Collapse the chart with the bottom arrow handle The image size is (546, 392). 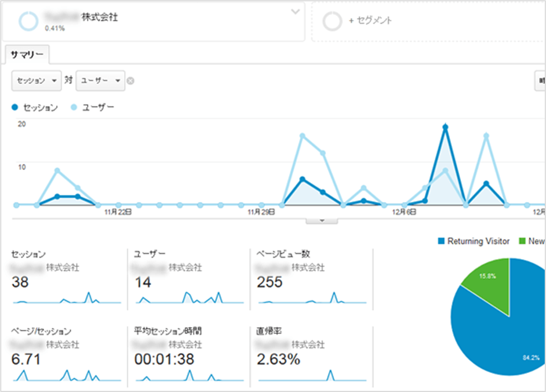click(x=322, y=220)
